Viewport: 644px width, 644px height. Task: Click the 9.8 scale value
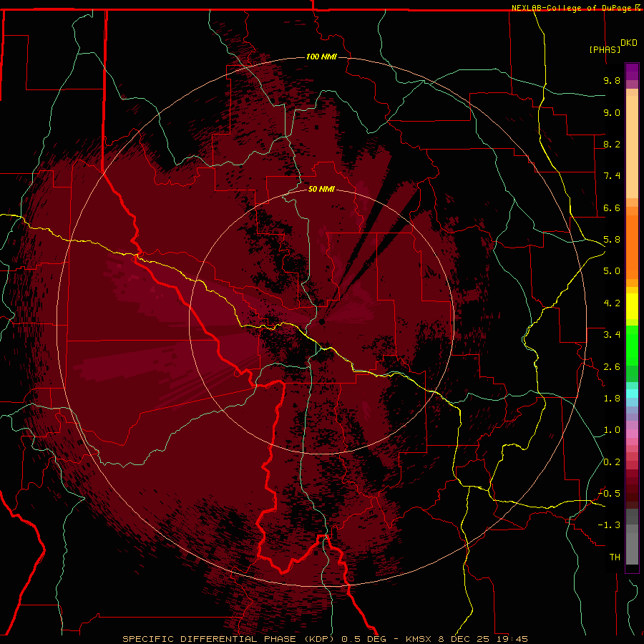pos(612,80)
